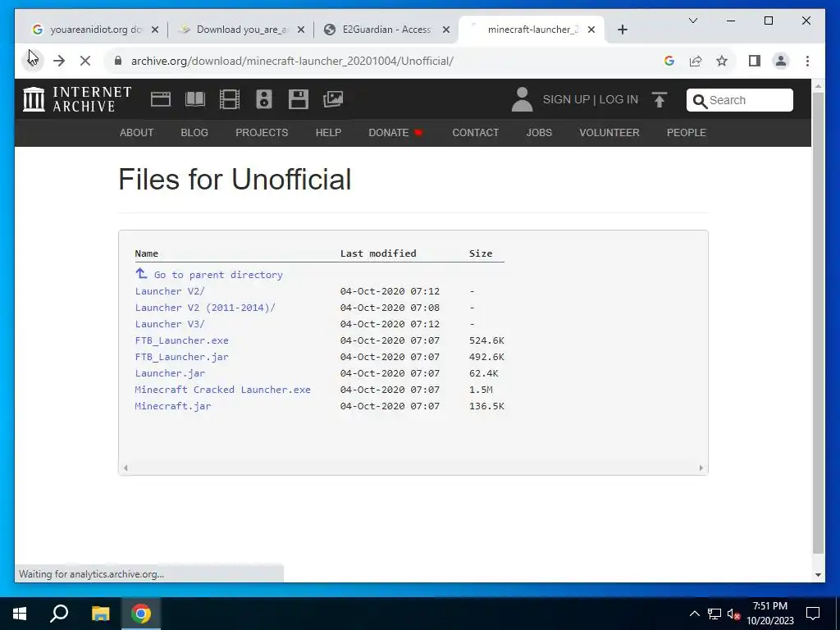Open Chrome profile avatar icon
The height and width of the screenshot is (630, 840).
(x=781, y=61)
